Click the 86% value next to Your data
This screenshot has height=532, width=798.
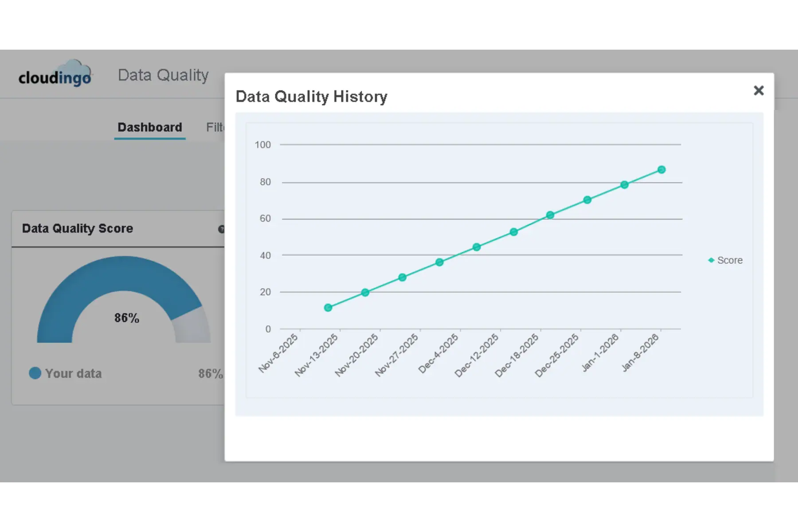click(x=211, y=374)
